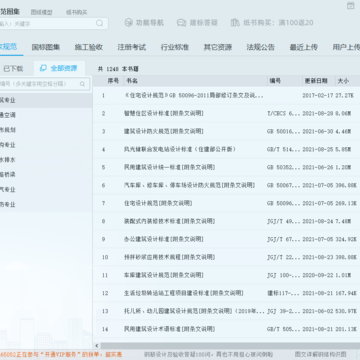Sort by the 更新日期 column header

click(x=316, y=81)
